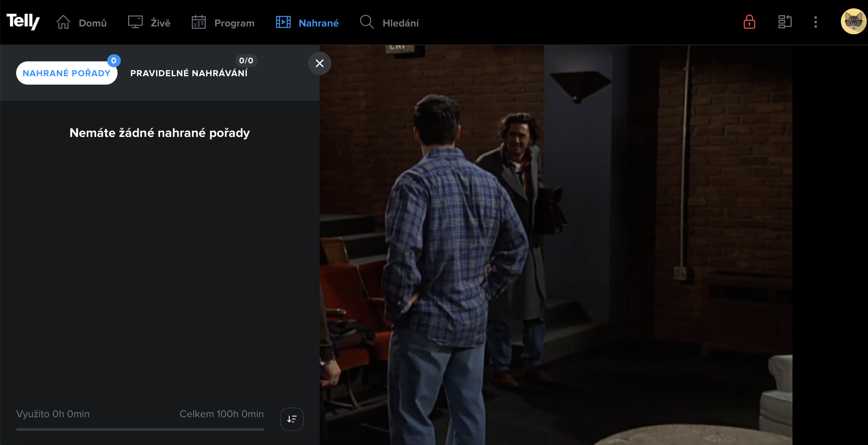Switch to Nahrané pořady tab
The height and width of the screenshot is (445, 868).
pyautogui.click(x=67, y=73)
